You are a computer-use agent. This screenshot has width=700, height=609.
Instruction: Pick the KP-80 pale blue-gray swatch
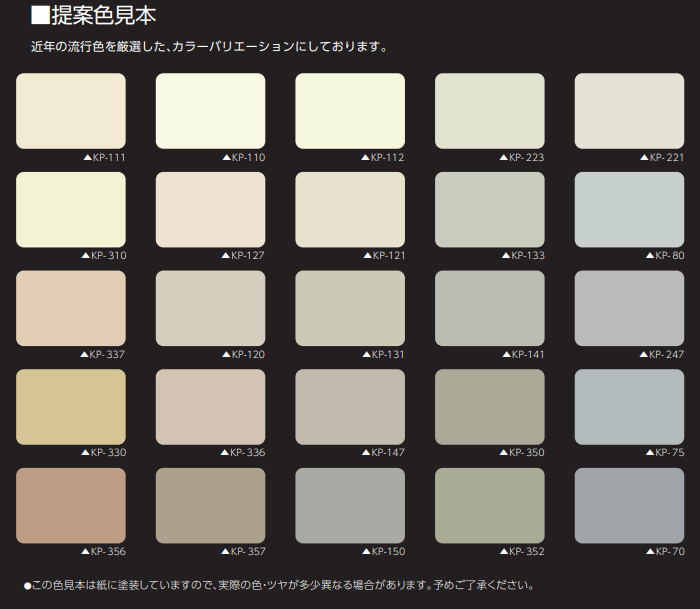click(x=629, y=209)
